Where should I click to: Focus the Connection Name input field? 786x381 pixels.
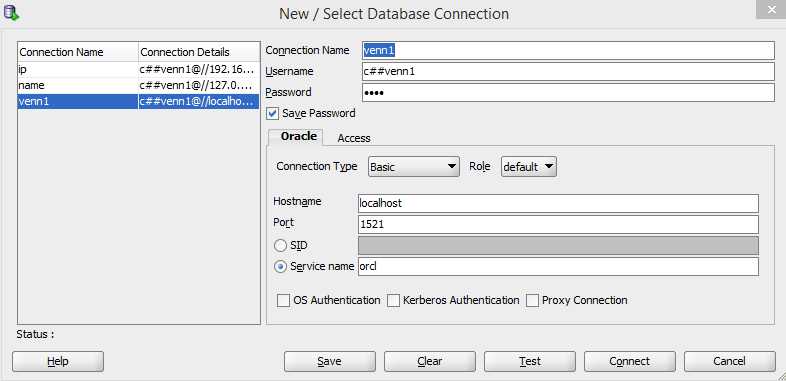(x=568, y=51)
